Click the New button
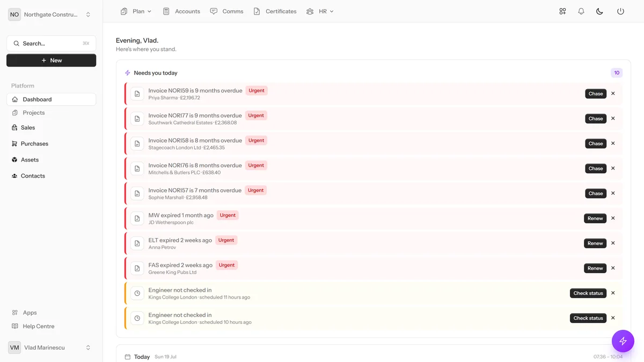The height and width of the screenshot is (362, 644). point(51,61)
